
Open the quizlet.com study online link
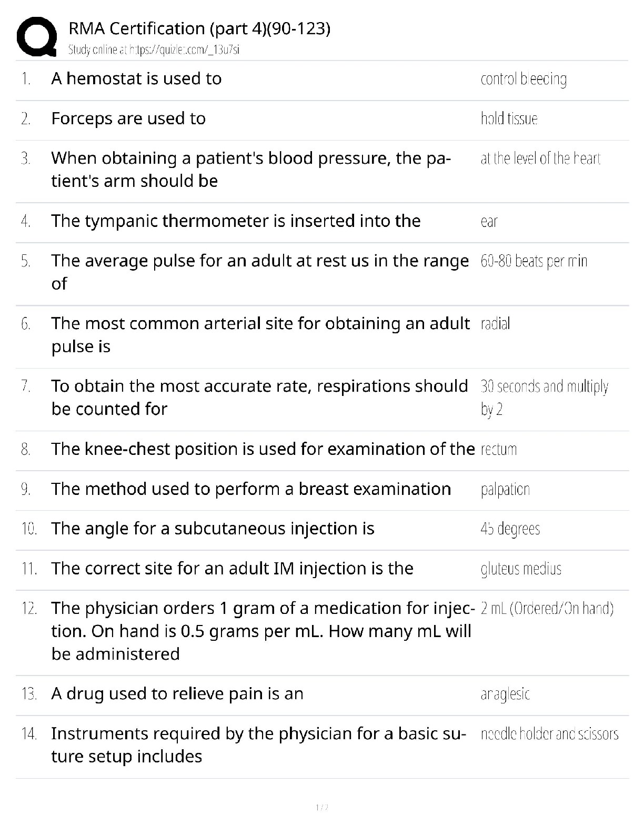coord(154,50)
